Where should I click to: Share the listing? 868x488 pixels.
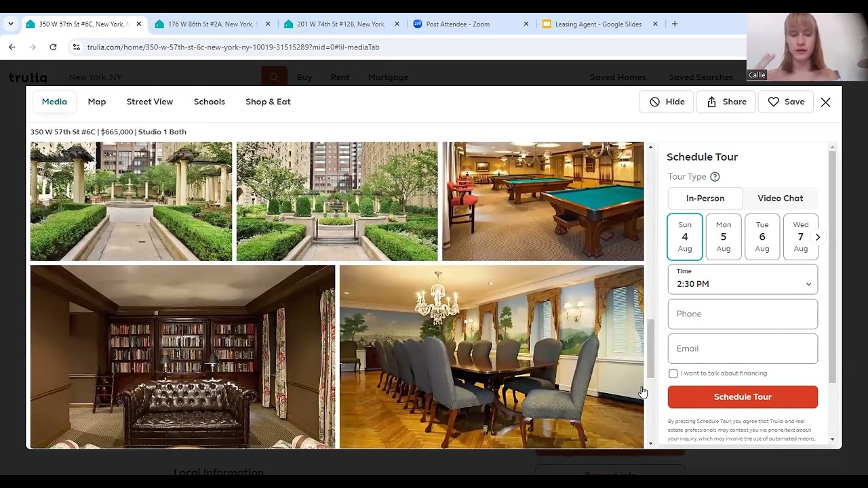pos(726,102)
